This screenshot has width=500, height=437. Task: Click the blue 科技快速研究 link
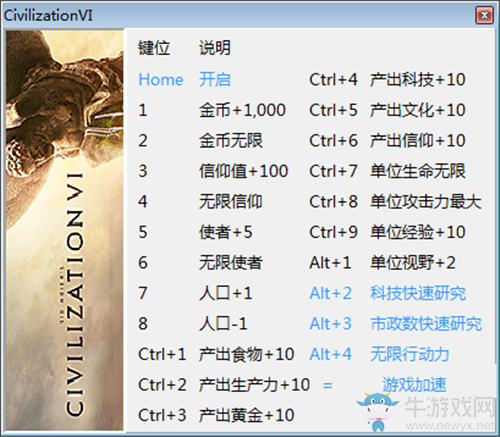pos(418,293)
